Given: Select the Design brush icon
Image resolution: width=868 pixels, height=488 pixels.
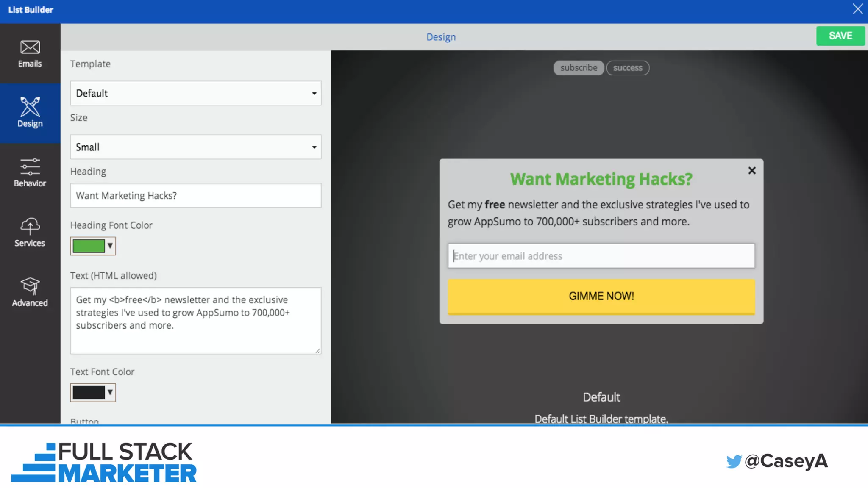Looking at the screenshot, I should [30, 106].
